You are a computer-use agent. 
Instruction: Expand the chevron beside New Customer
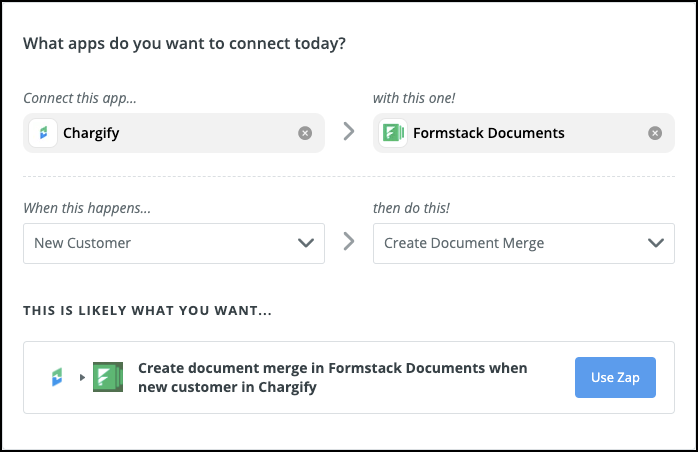[305, 243]
